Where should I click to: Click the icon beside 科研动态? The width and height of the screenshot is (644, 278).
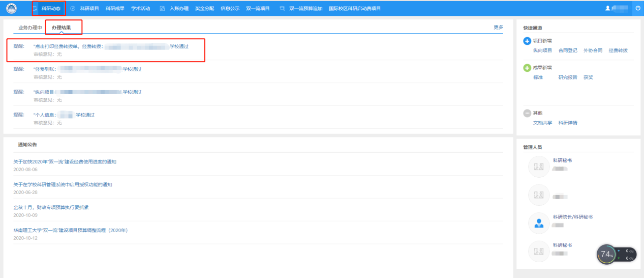coord(35,9)
